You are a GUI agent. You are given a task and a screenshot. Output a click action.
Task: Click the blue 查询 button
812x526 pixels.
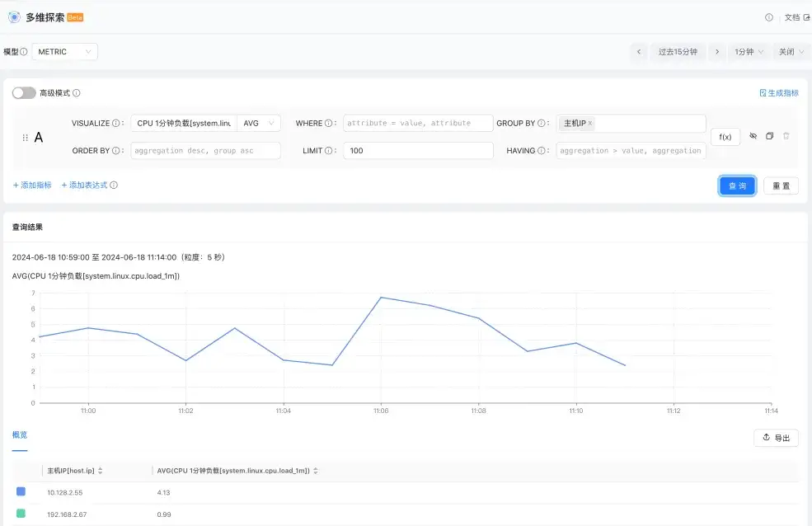(x=737, y=186)
